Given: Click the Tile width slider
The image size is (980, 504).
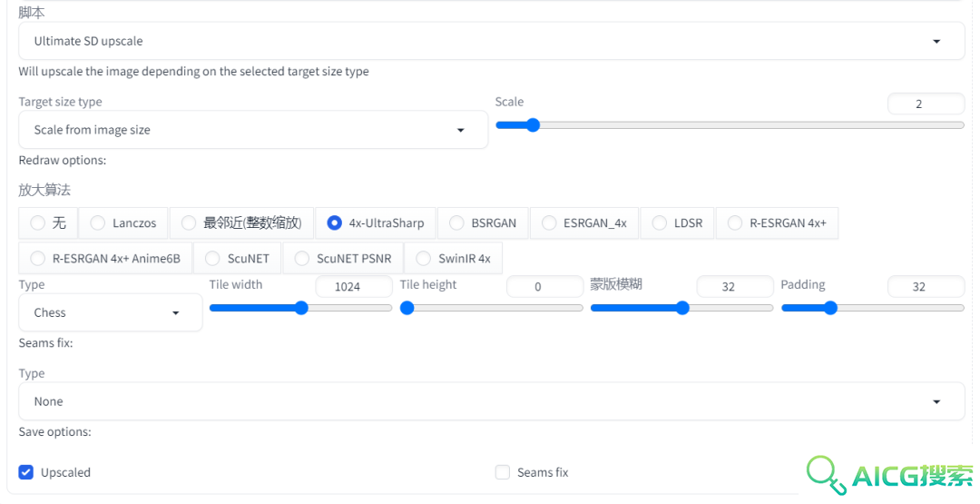Looking at the screenshot, I should pyautogui.click(x=300, y=308).
